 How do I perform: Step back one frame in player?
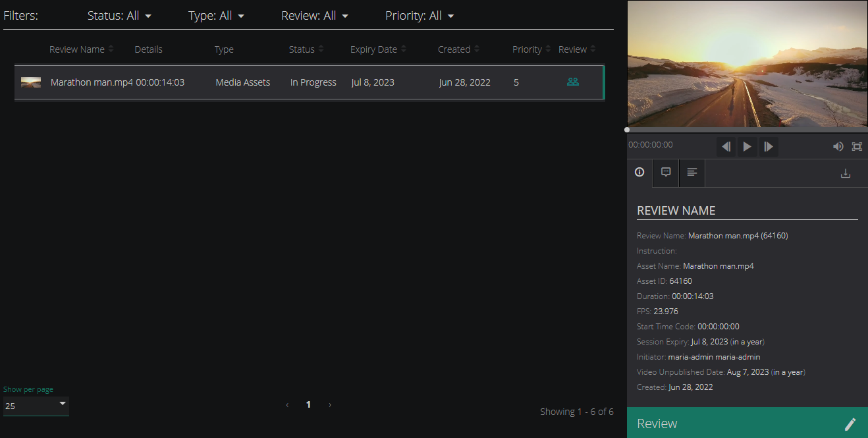(726, 146)
